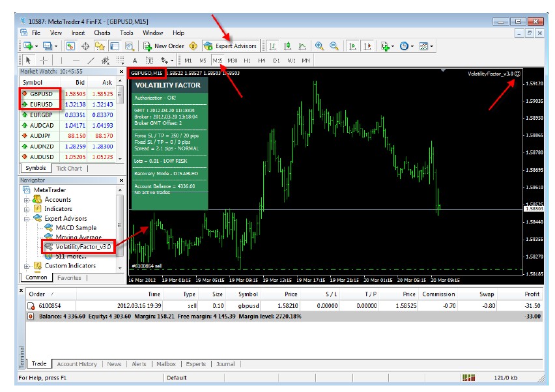Expand the Custom Indicators tree node
Image resolution: width=555 pixels, height=392 pixels.
pos(27,266)
